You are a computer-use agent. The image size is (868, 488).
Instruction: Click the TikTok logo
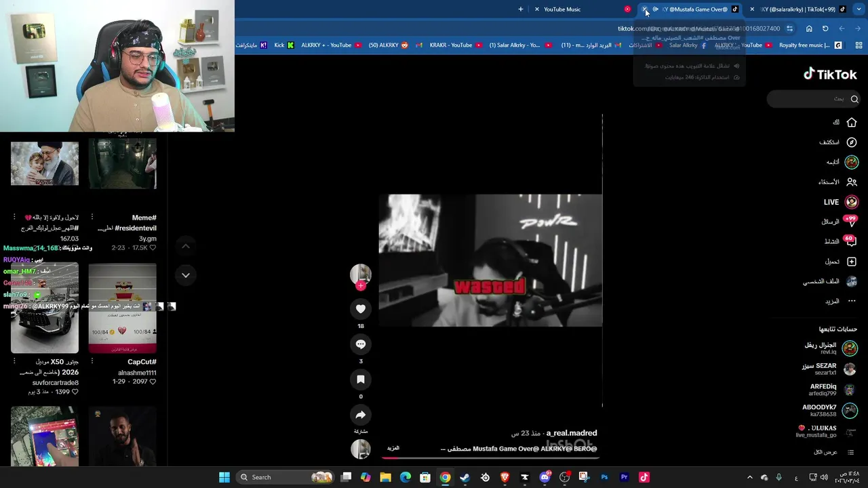[830, 75]
